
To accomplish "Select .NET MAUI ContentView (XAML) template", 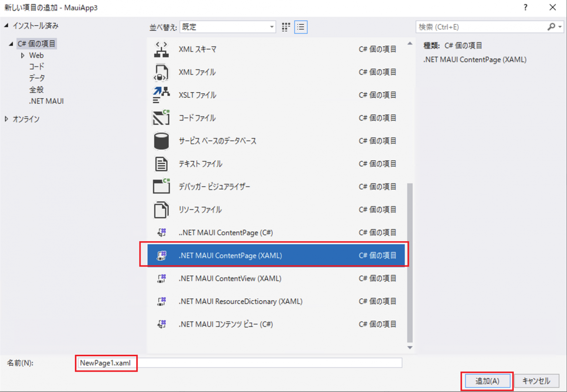I will [230, 278].
